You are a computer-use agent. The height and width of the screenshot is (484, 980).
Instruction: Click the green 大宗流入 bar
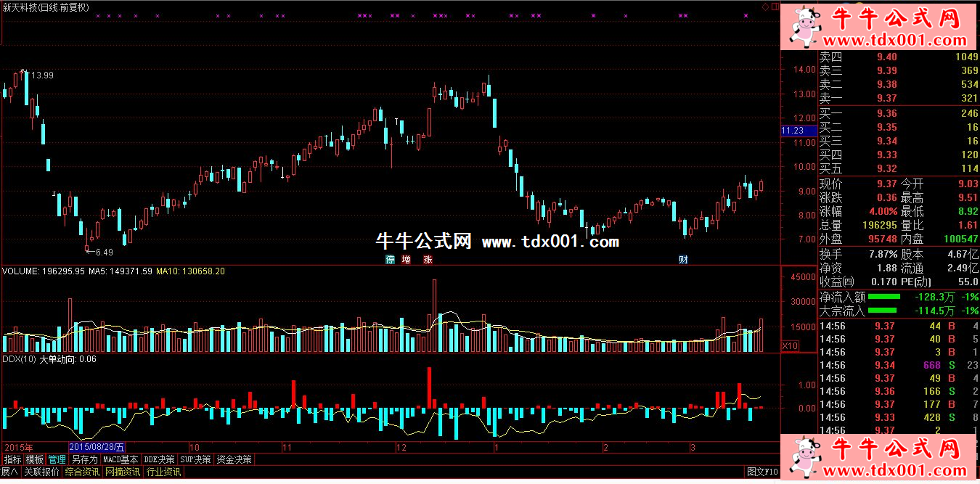[884, 311]
